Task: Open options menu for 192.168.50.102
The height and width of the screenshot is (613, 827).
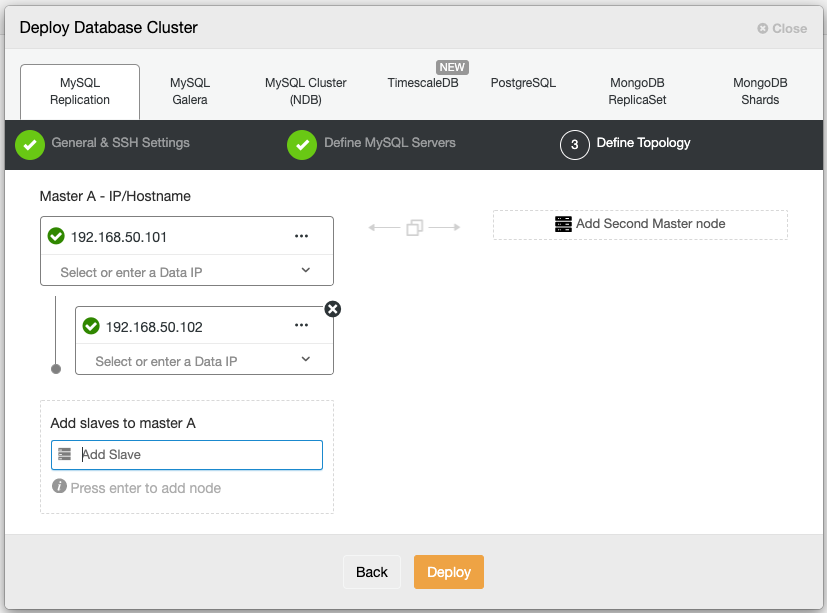Action: click(x=301, y=325)
